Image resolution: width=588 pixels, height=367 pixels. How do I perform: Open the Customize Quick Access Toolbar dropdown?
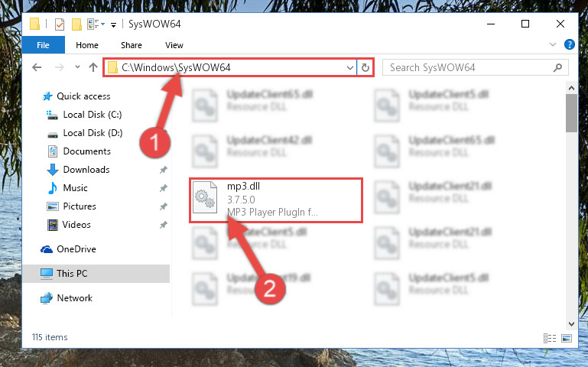tap(113, 25)
